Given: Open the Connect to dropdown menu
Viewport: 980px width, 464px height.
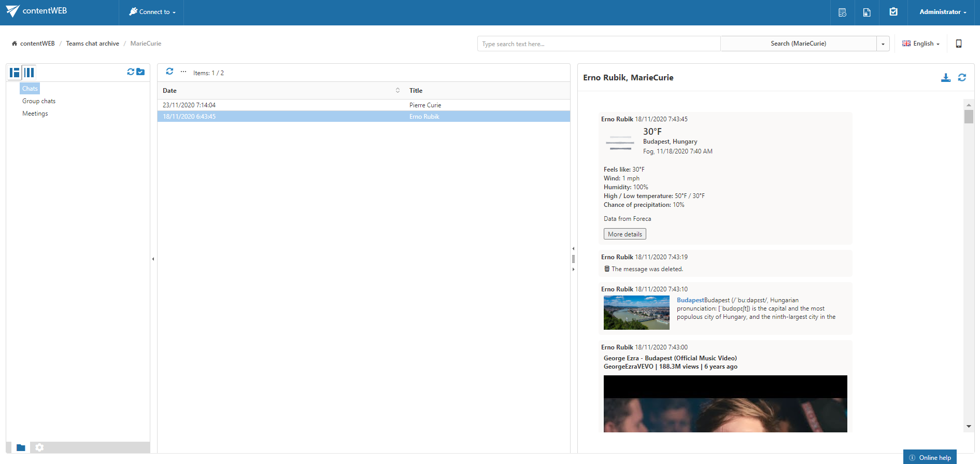Looking at the screenshot, I should tap(152, 12).
